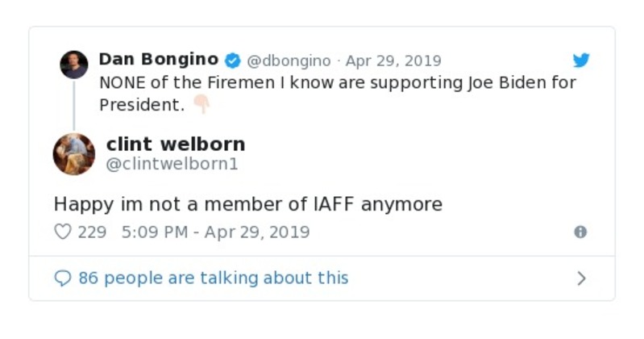
Task: Click the speech bubble reply icon
Action: 62,278
